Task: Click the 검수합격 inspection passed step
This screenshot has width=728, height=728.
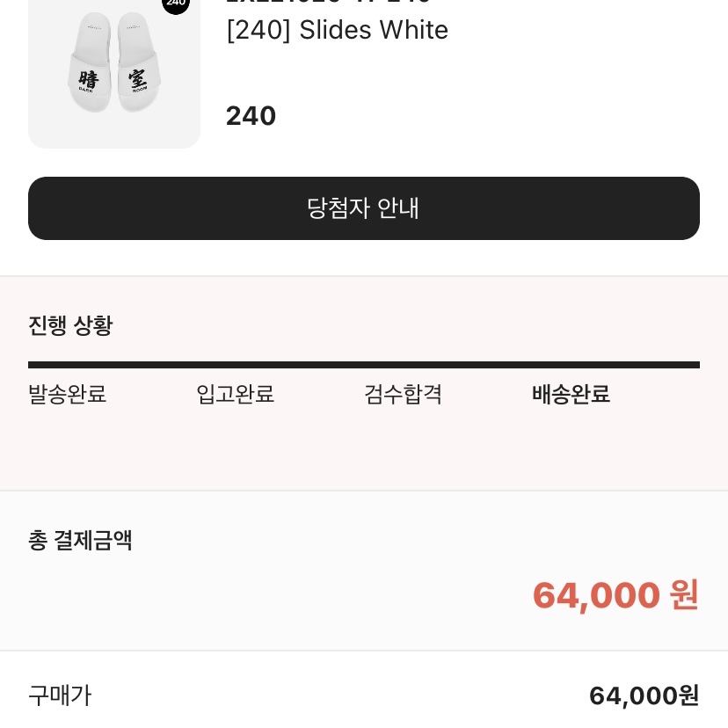Action: pyautogui.click(x=403, y=395)
